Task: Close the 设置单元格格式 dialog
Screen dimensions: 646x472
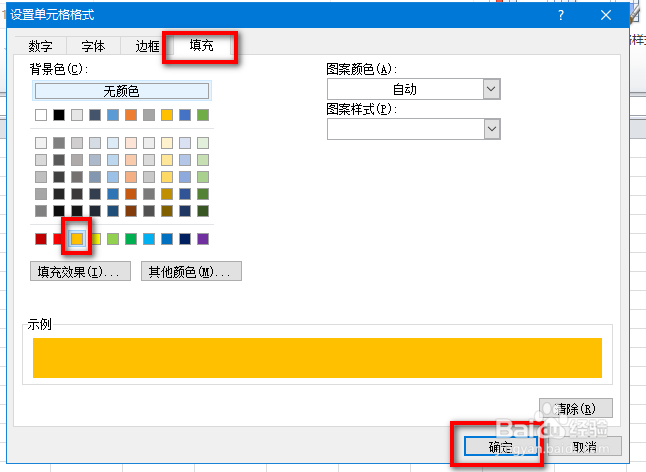Action: point(606,15)
